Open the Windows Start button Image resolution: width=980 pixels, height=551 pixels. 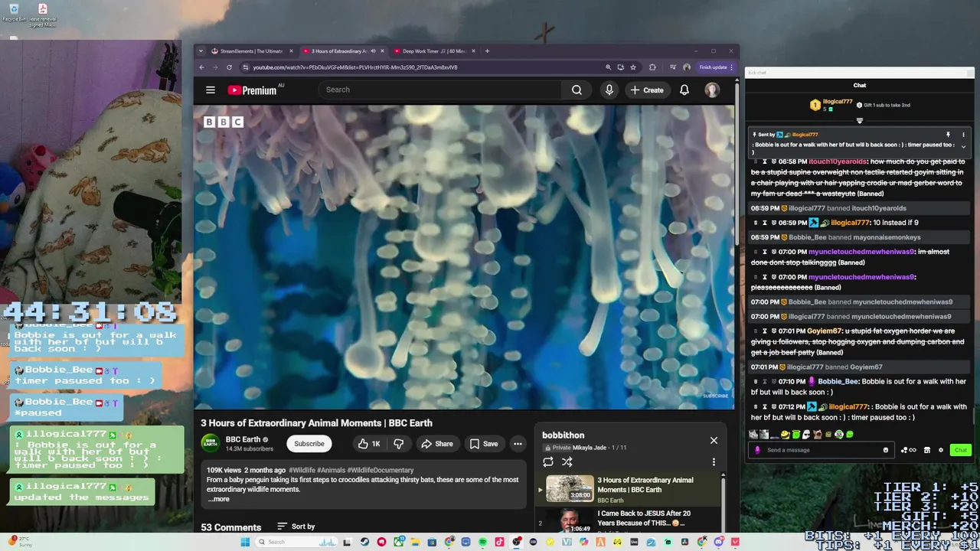244,542
